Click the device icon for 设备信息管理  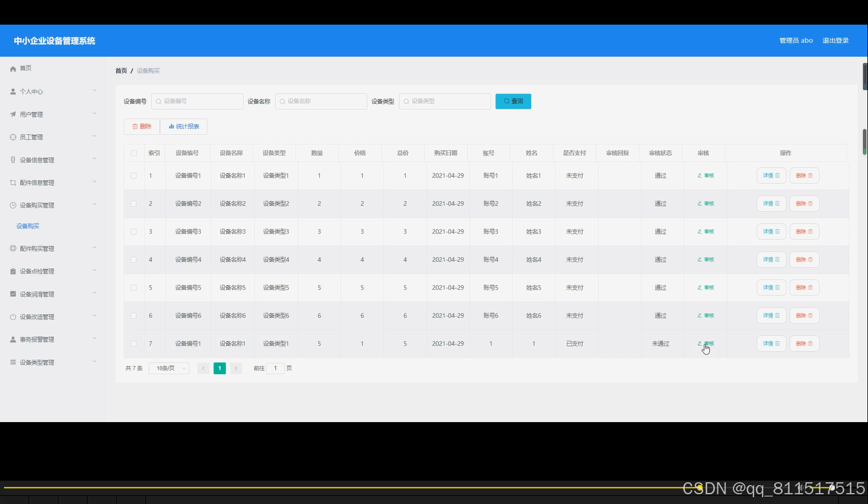pos(13,160)
